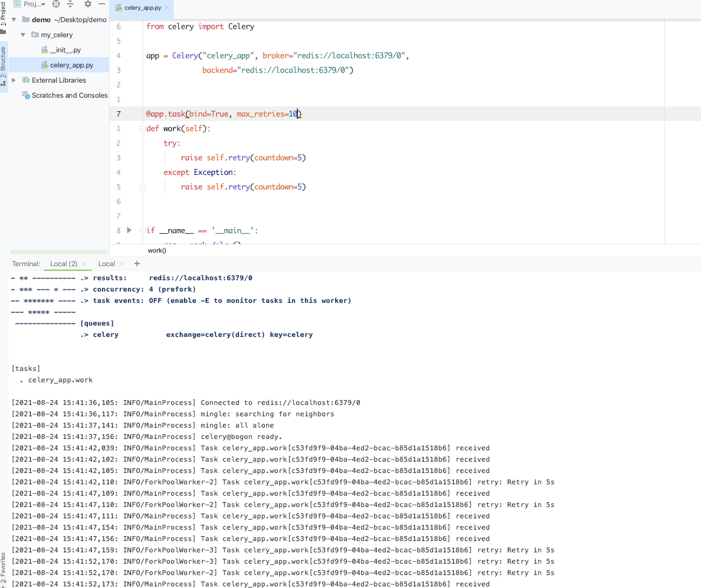Add a new terminal session with plus
Image resolution: width=701 pixels, height=588 pixels.
click(x=137, y=263)
